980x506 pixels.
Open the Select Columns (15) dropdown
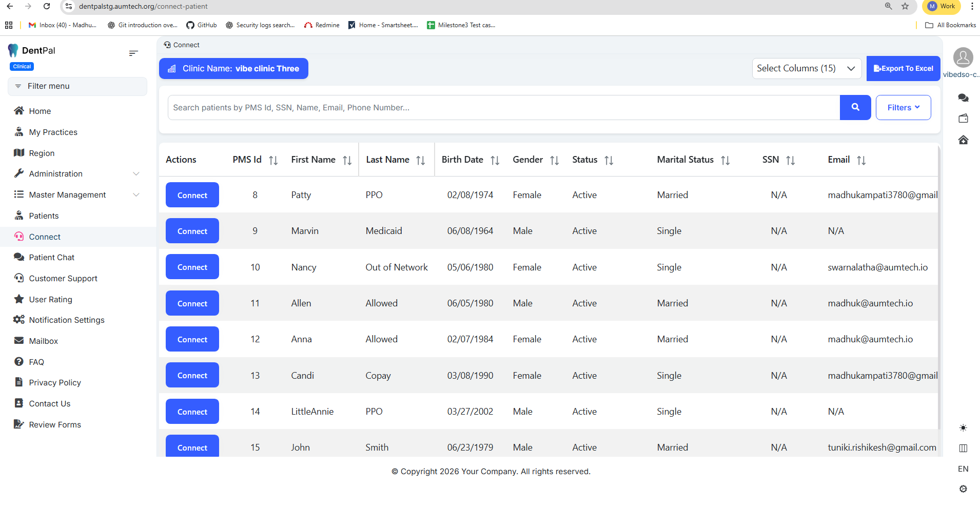[806, 68]
